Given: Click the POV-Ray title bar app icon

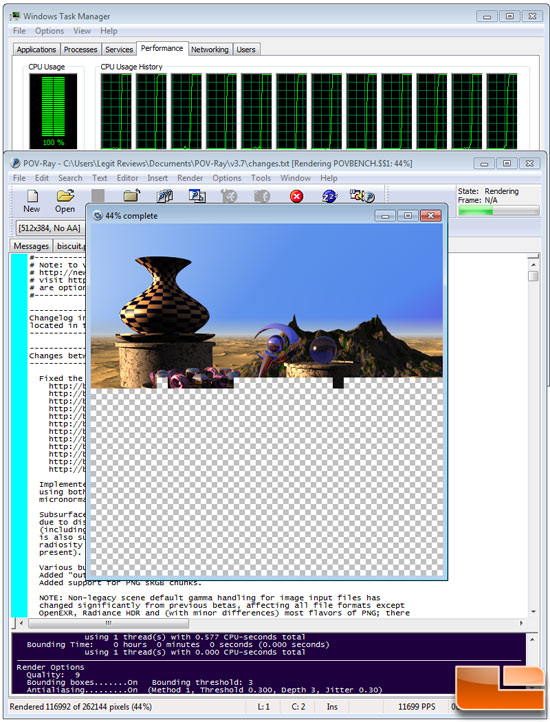Looking at the screenshot, I should (16, 163).
